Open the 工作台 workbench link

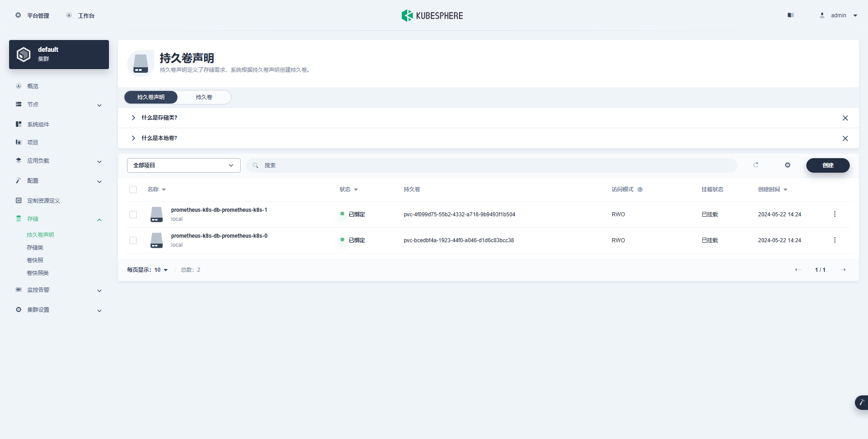[x=86, y=15]
